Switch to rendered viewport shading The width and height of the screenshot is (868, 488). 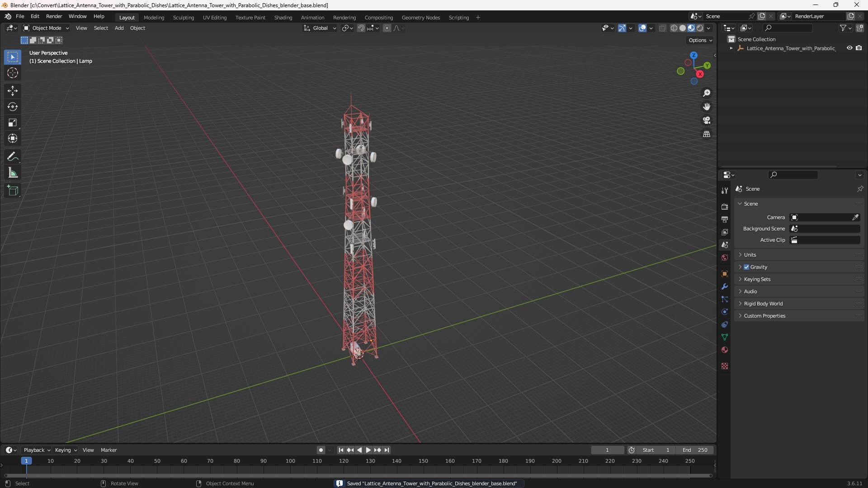pos(700,28)
